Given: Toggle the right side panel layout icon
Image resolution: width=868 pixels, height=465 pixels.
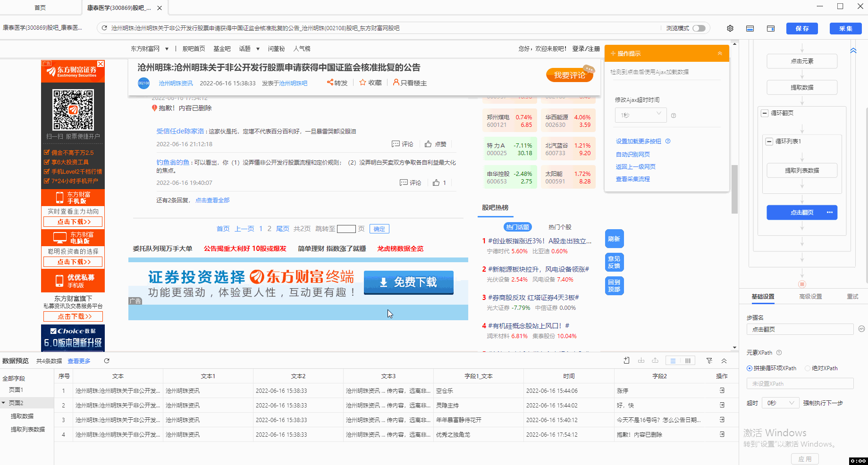Looking at the screenshot, I should click(771, 28).
